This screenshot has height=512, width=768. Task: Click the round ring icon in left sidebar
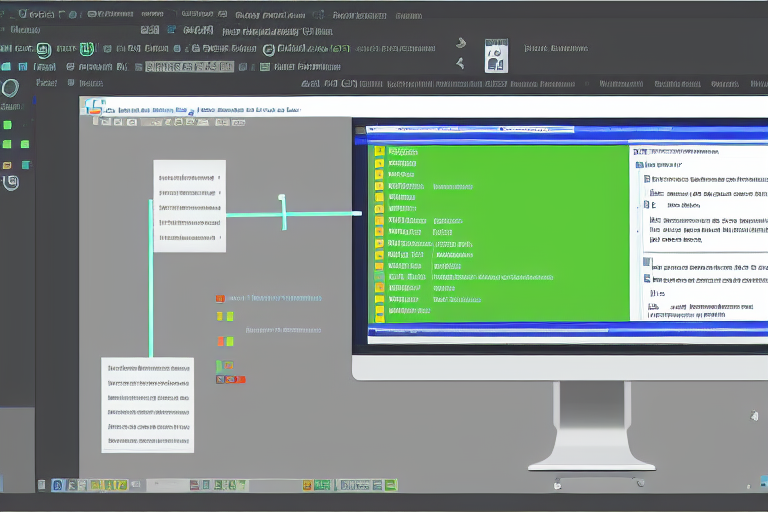(x=10, y=87)
